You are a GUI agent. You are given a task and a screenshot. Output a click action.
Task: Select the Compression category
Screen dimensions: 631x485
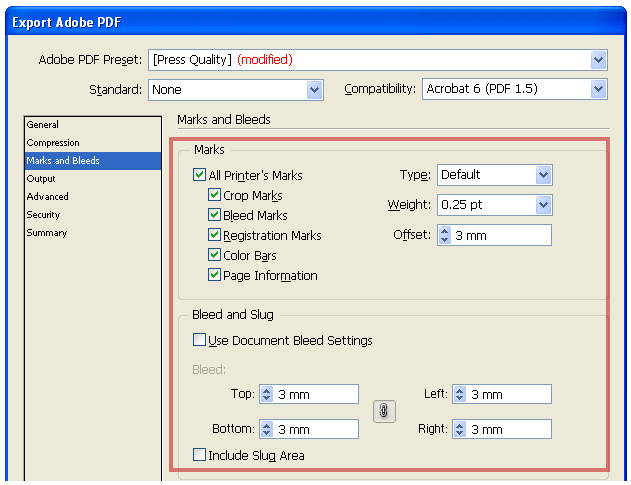pyautogui.click(x=53, y=143)
